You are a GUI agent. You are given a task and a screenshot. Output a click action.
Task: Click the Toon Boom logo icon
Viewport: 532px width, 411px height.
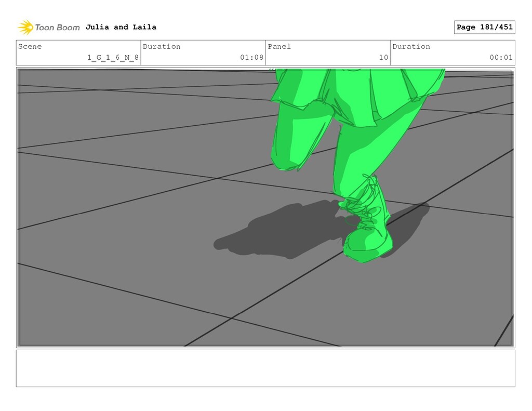pos(25,27)
